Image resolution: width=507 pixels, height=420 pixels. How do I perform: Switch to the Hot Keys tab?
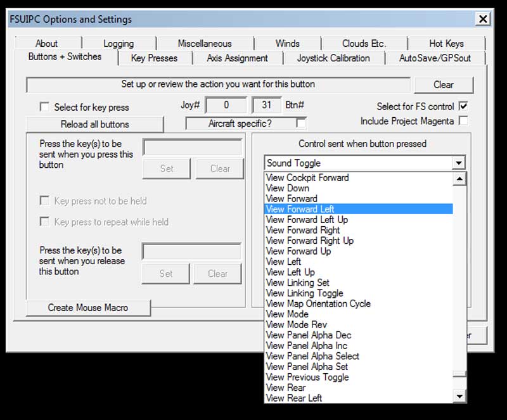pos(447,43)
